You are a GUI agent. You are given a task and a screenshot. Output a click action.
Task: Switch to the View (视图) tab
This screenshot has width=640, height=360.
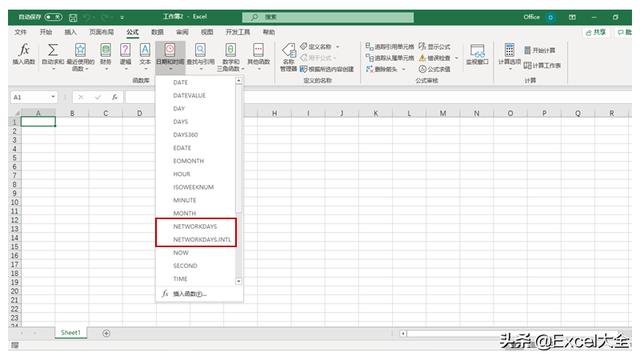coord(207,32)
